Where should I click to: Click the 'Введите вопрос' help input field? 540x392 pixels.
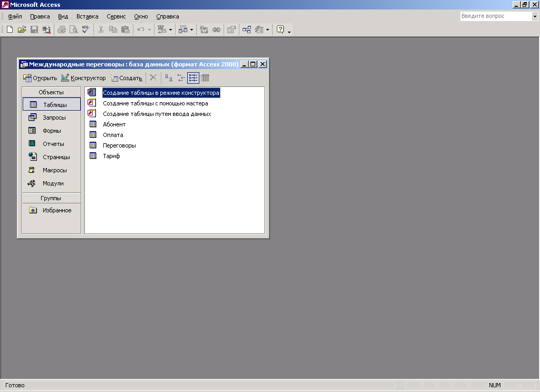[496, 16]
